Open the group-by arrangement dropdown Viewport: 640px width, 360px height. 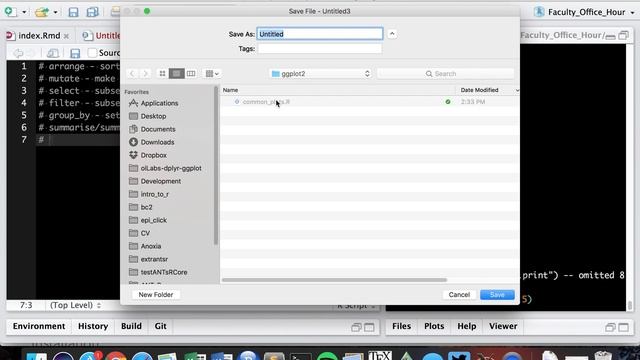[212, 73]
